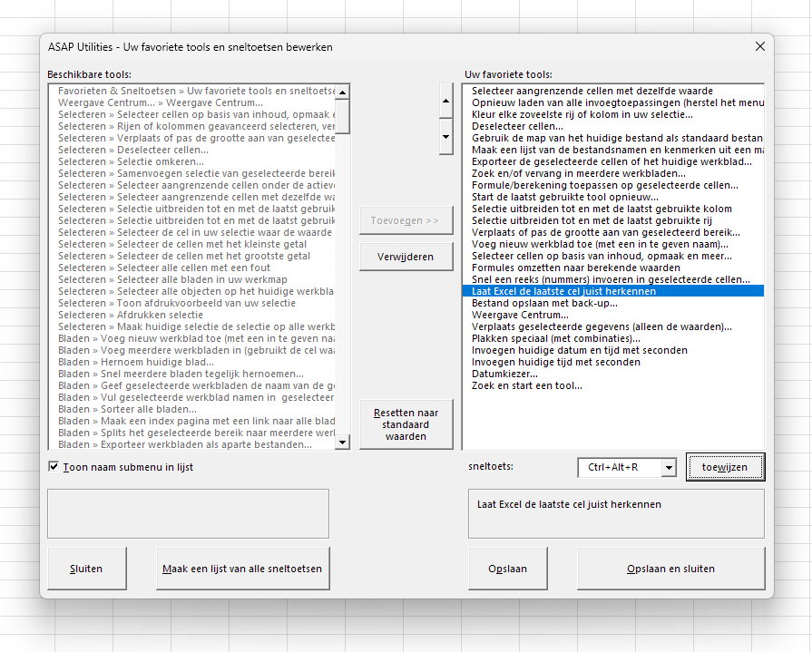This screenshot has height=652, width=812.
Task: Select 'Selecteren » Selecteer de cellen met het grootste getal'
Action: click(192, 256)
